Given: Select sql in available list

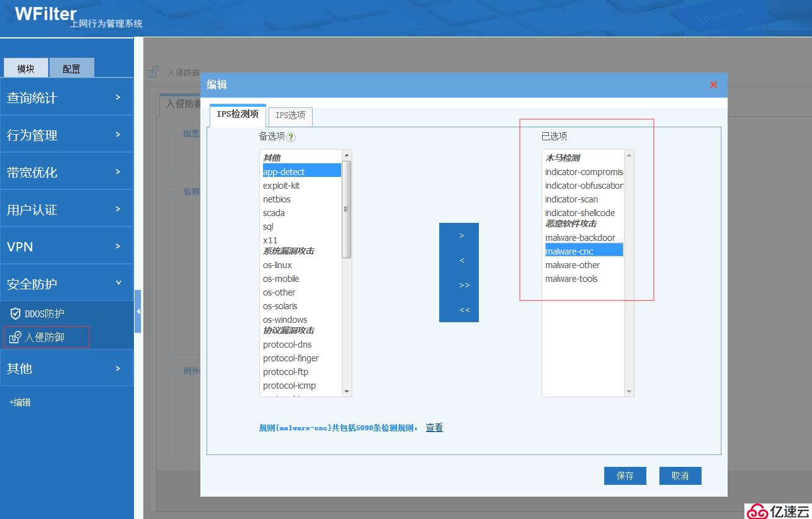Looking at the screenshot, I should pos(301,227).
